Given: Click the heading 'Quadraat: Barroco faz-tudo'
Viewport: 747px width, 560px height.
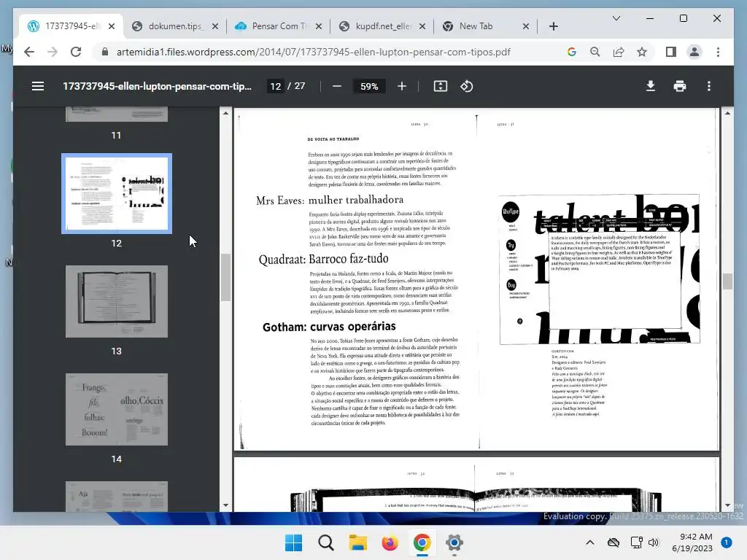Looking at the screenshot, I should (x=323, y=259).
